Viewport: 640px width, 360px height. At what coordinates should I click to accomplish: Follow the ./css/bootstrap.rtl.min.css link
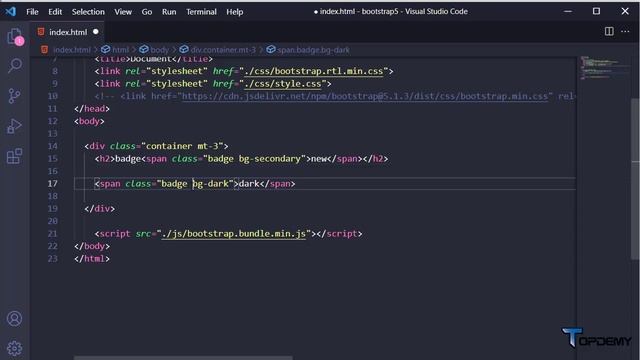tap(313, 71)
